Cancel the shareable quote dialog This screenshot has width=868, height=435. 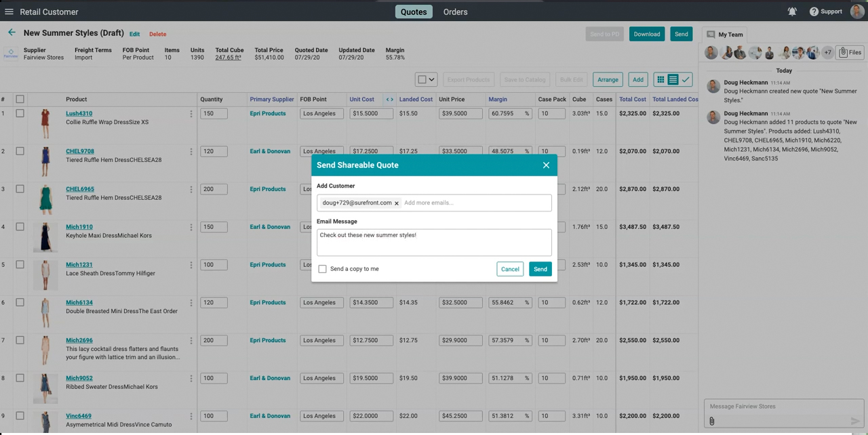pos(509,269)
